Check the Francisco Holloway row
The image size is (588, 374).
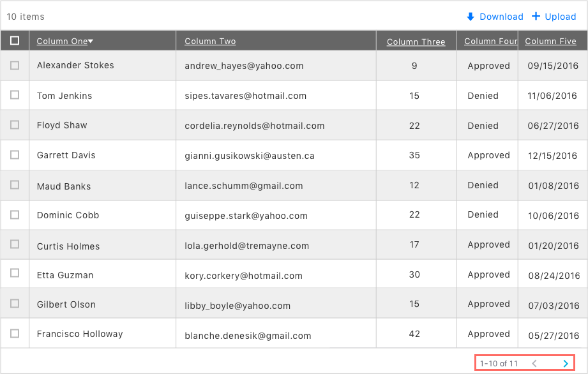[x=15, y=333]
